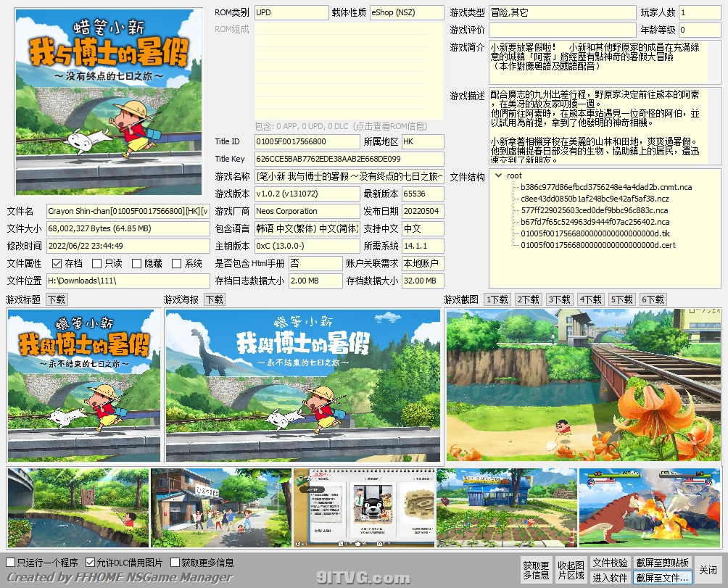Viewport: 728px width, 588px height.
Task: Enable the 只运行一个程序 checkbox
Action: (11, 562)
